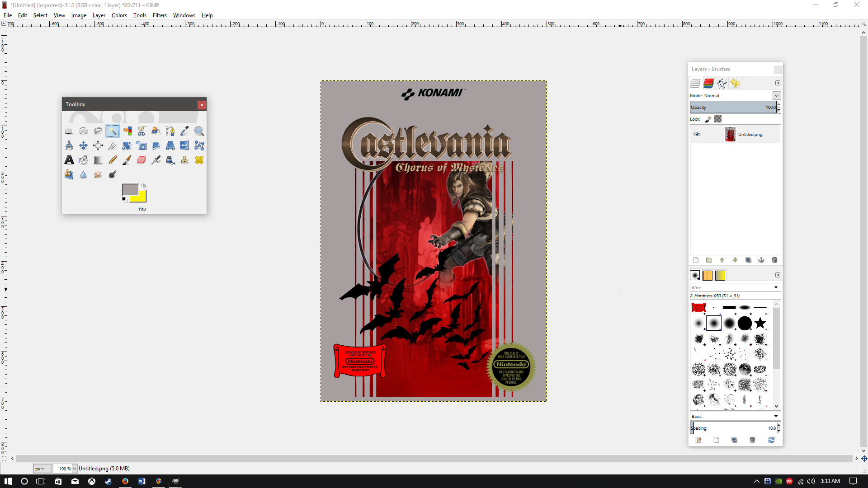The image size is (868, 488).
Task: Open the Brushes tab configuration menu arrow
Action: [x=778, y=275]
